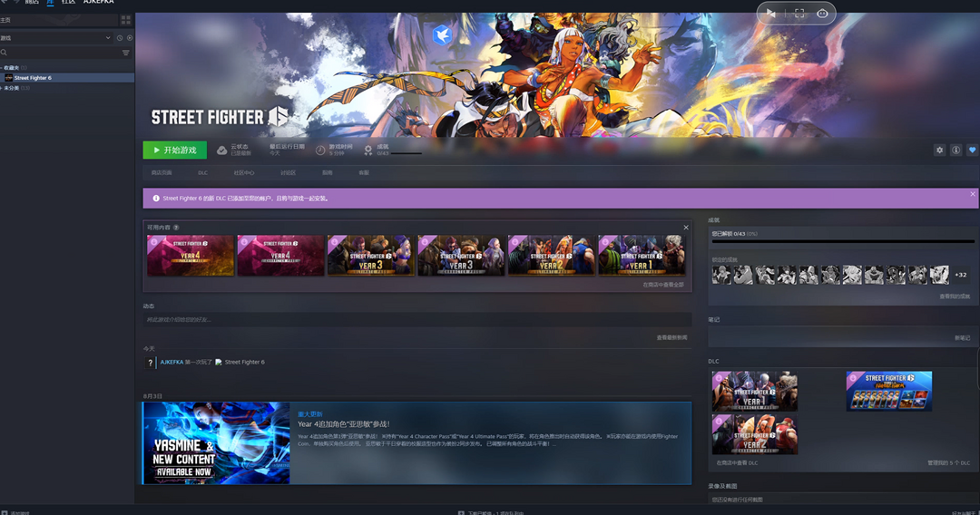Click the 查看我的成就 link
The image size is (980, 515).
(x=955, y=296)
